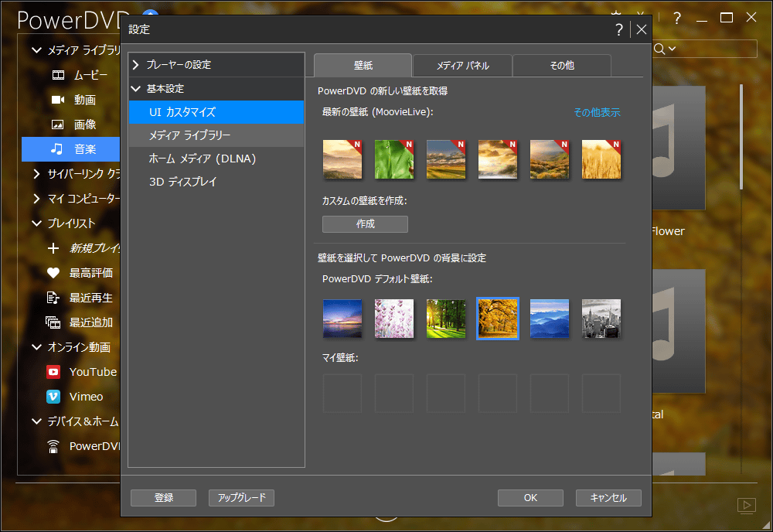
Task: Collapse the プレイリスト section
Action: coord(36,223)
